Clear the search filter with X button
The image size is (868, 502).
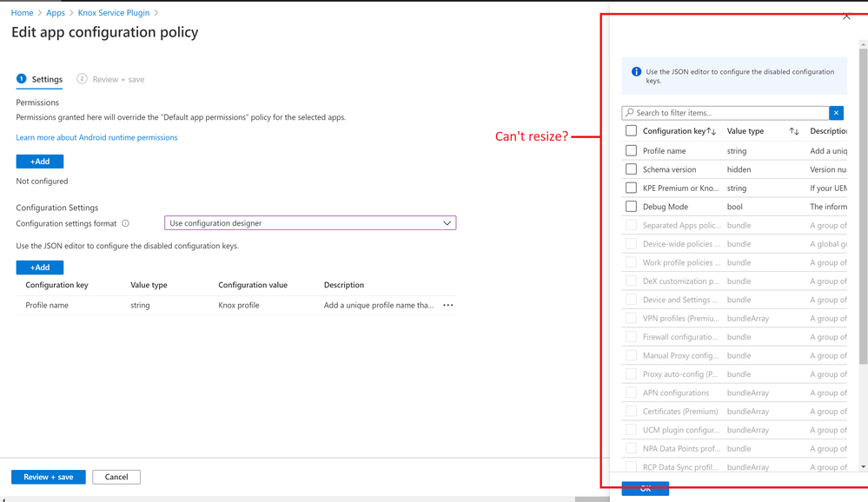[x=837, y=113]
